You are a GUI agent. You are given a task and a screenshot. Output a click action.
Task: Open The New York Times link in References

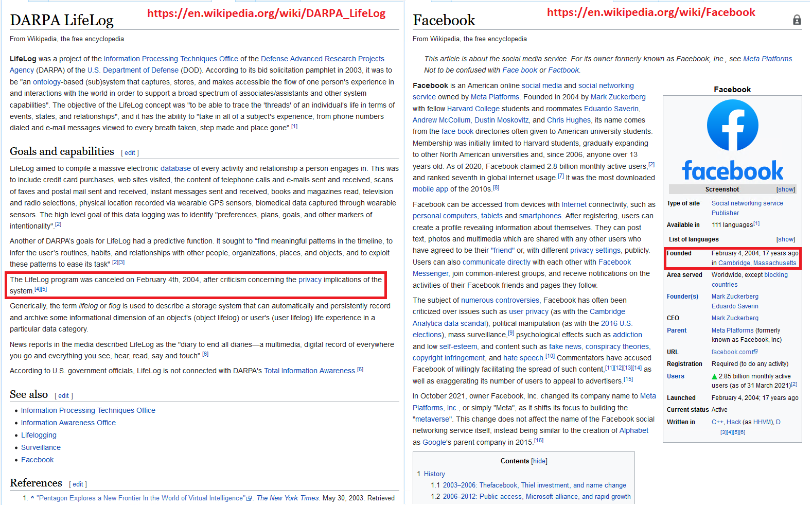287,498
